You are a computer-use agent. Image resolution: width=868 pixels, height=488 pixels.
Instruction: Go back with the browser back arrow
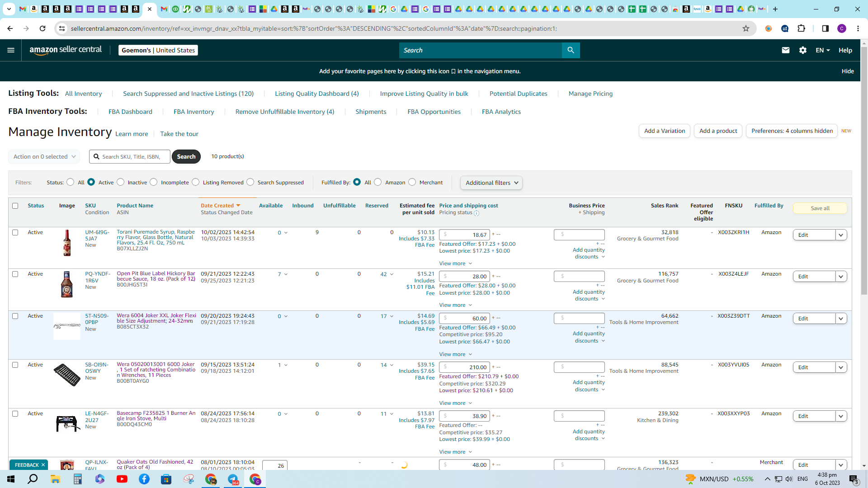10,28
